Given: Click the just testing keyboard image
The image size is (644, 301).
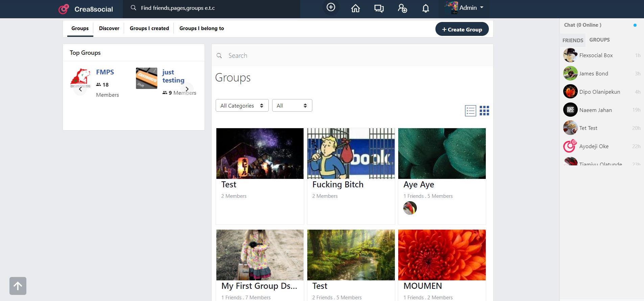Looking at the screenshot, I should pyautogui.click(x=147, y=78).
